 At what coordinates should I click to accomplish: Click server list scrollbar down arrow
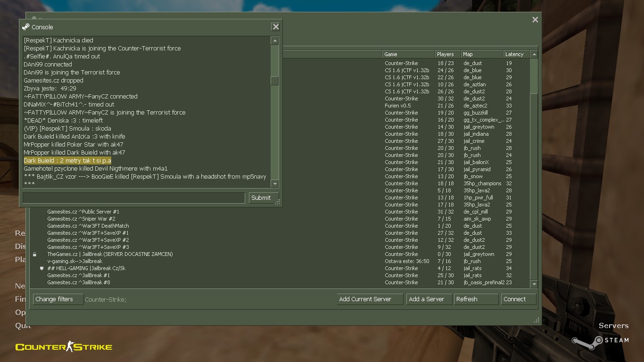(x=534, y=284)
